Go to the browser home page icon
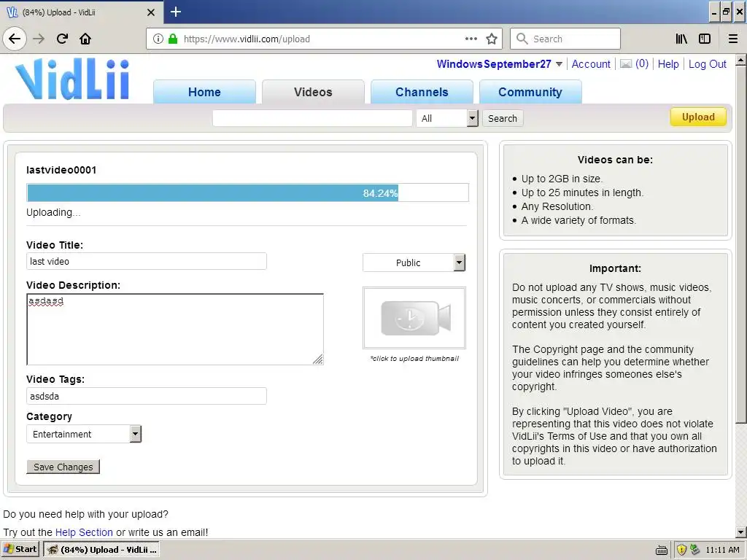Viewport: 747px width, 560px height. [x=85, y=39]
